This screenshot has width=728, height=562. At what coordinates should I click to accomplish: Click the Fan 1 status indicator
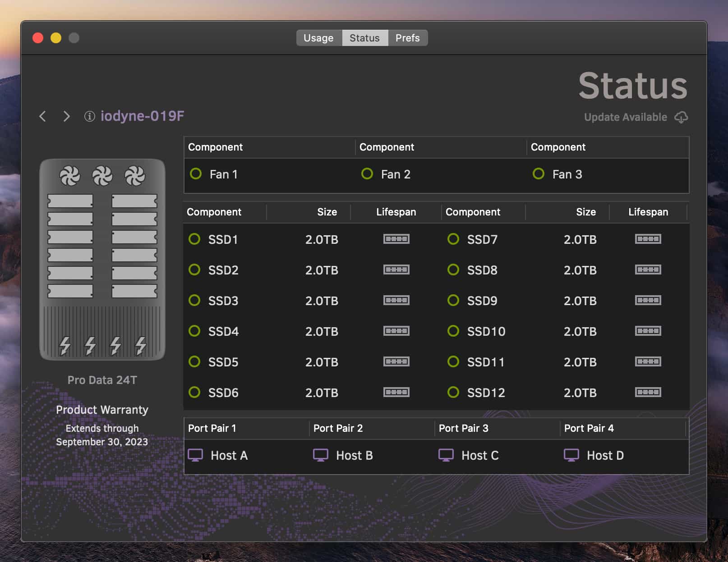click(x=196, y=174)
